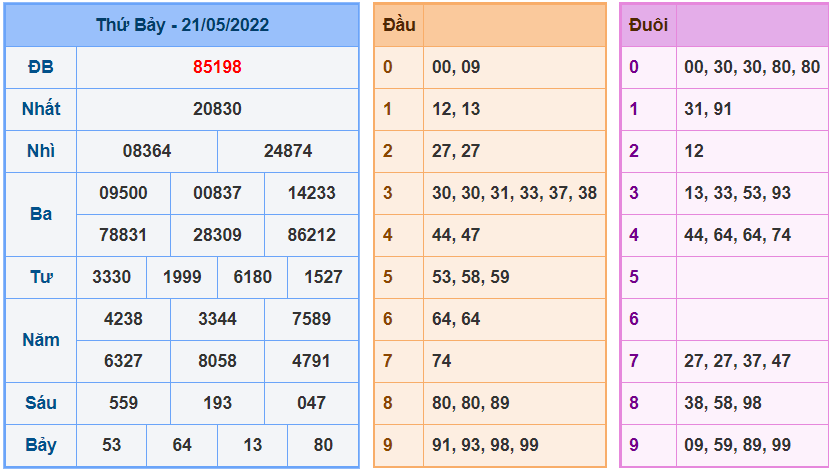Click the Năm prize number 6327
Image resolution: width=829 pixels, height=469 pixels.
point(123,361)
